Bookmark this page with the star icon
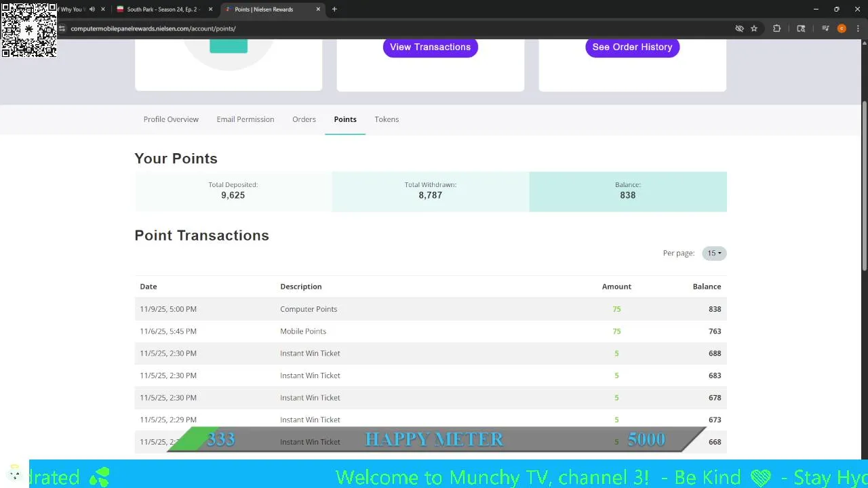The height and width of the screenshot is (488, 868). (x=754, y=28)
